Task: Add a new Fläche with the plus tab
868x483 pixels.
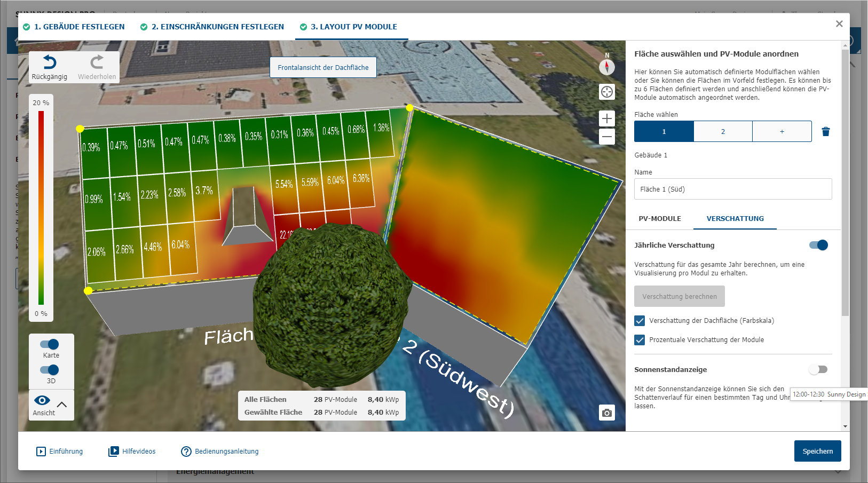Action: (x=782, y=131)
